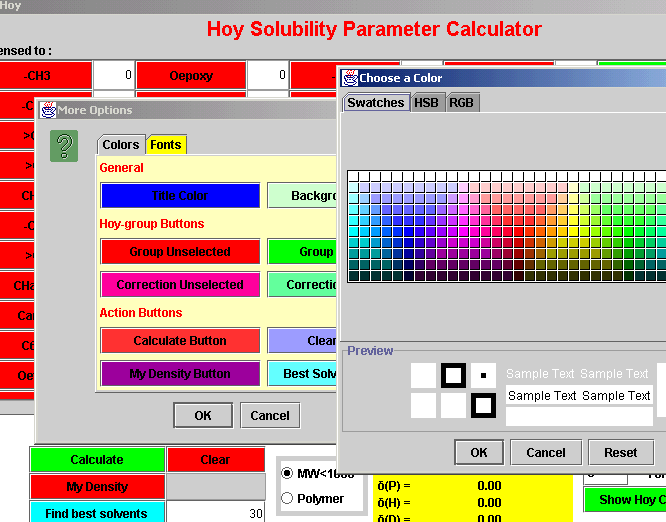666x522 pixels.
Task: Cancel the More Options dialog
Action: coord(270,416)
